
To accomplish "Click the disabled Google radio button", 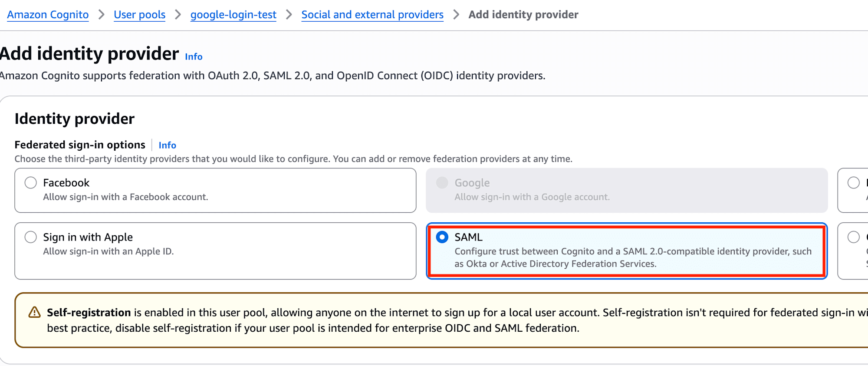I will (x=442, y=183).
